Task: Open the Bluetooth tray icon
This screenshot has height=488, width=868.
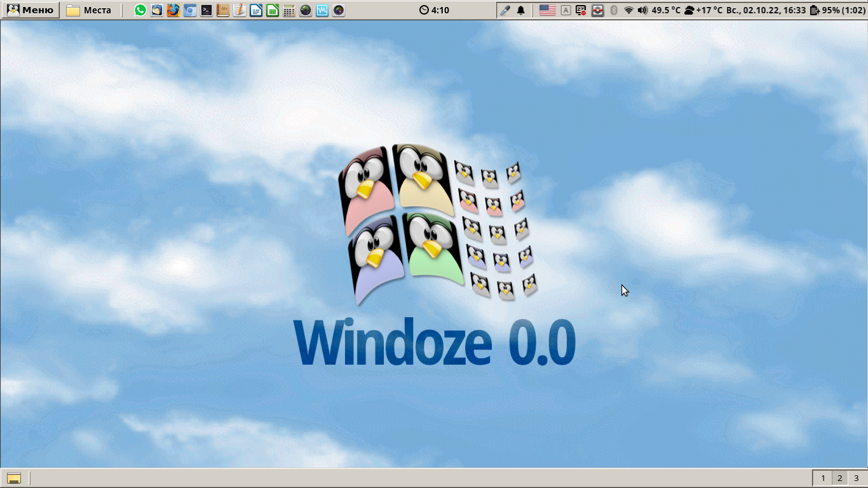Action: click(x=614, y=10)
